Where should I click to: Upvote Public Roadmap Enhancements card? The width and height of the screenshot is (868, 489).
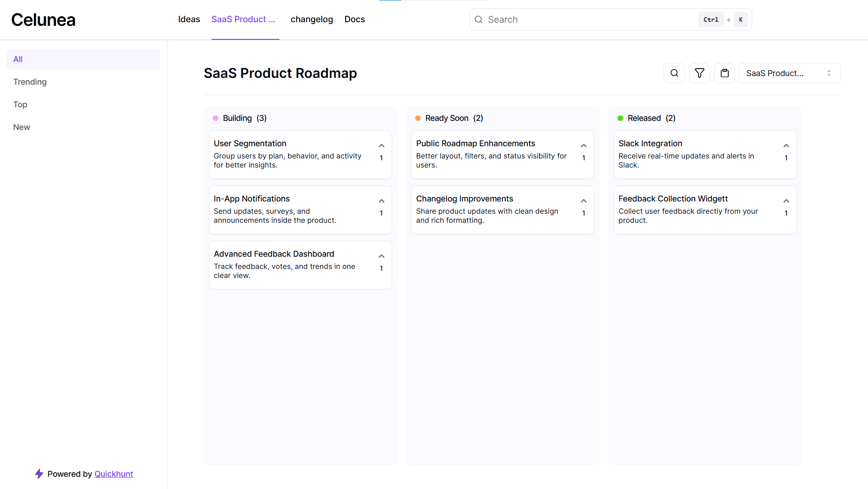tap(583, 146)
